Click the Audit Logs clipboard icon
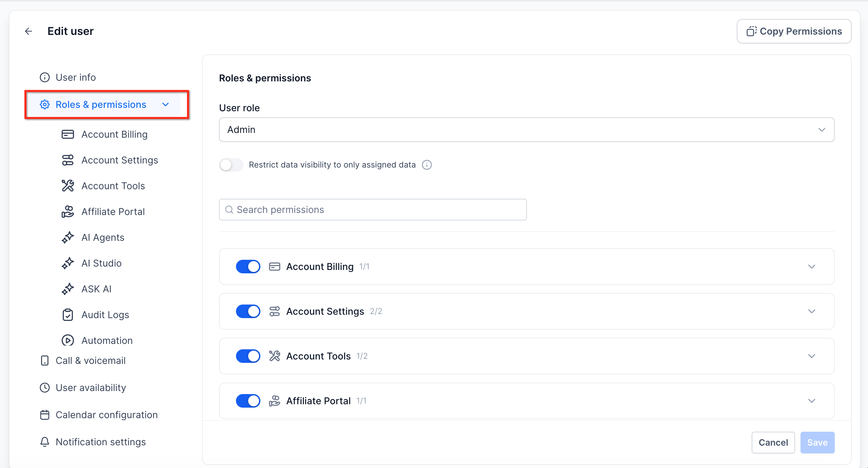This screenshot has width=868, height=468. (68, 315)
